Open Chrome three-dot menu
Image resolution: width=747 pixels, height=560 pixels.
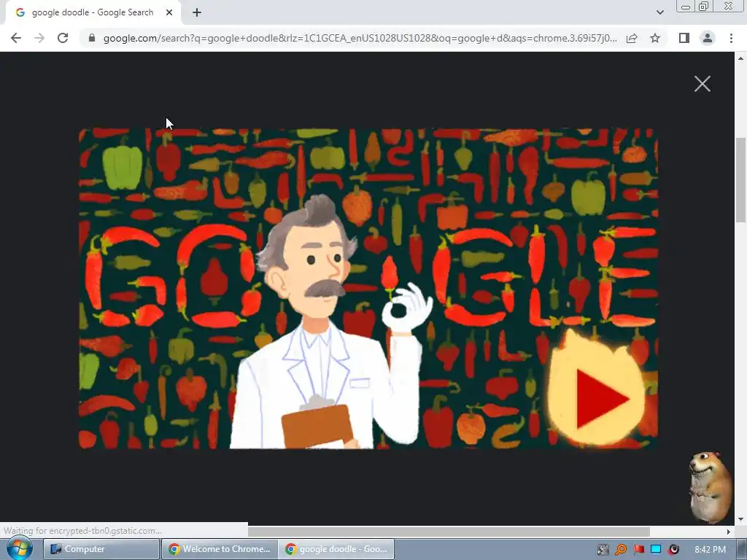pos(731,38)
